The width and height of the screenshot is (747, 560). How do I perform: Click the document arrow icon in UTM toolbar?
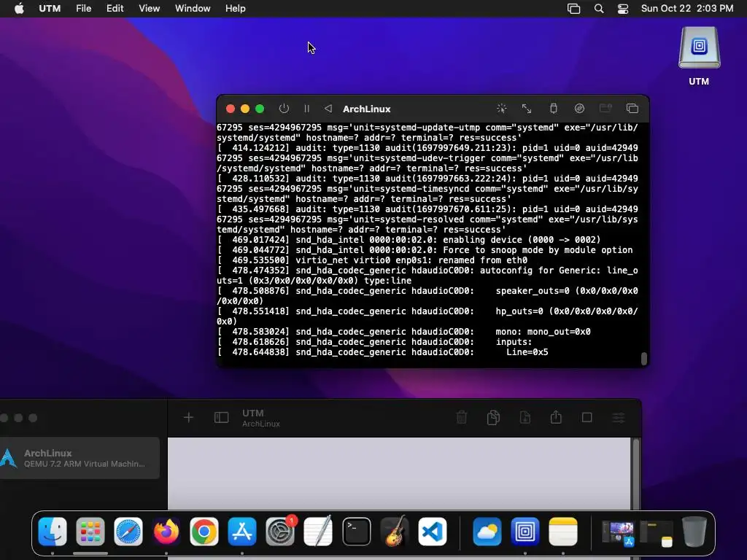[525, 418]
